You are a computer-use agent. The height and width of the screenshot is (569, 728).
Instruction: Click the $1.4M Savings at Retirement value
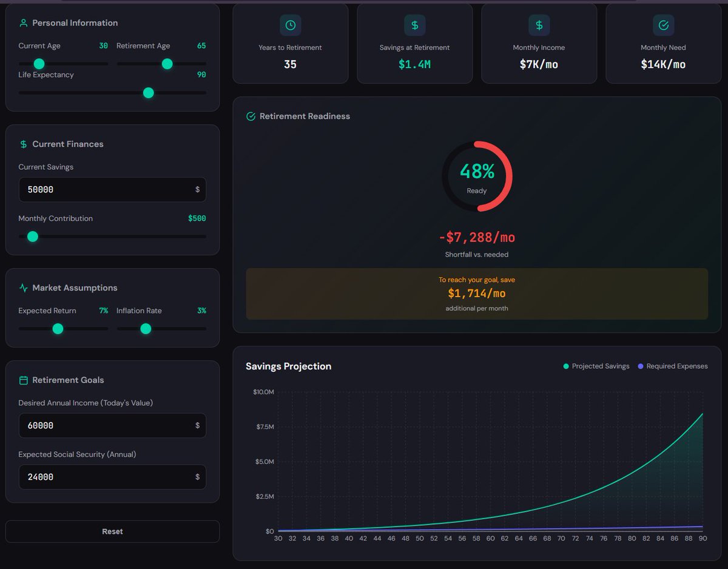(x=415, y=64)
